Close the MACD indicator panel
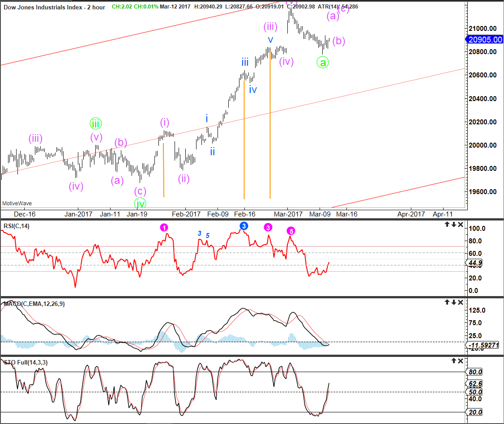The width and height of the screenshot is (504, 424). [x=460, y=302]
